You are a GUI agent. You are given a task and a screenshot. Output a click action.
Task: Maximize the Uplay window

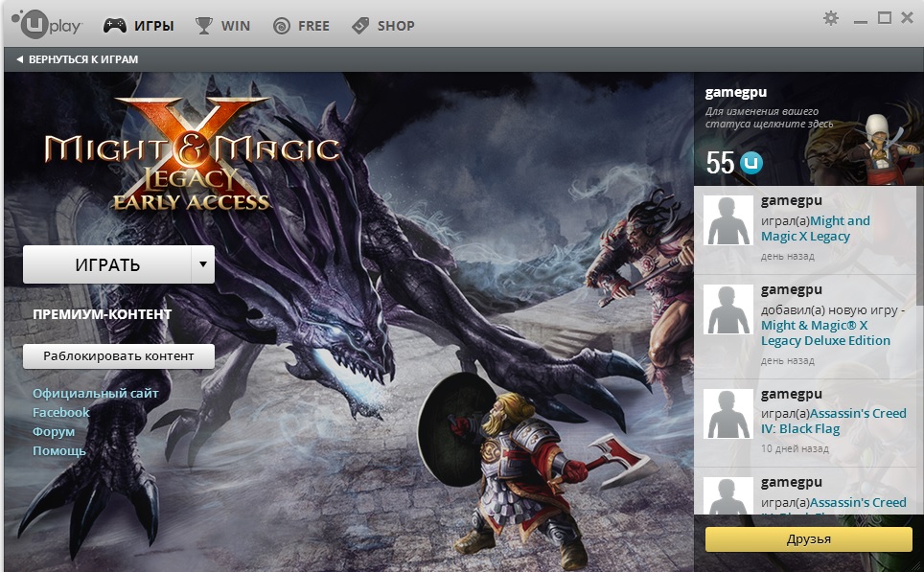[x=885, y=18]
